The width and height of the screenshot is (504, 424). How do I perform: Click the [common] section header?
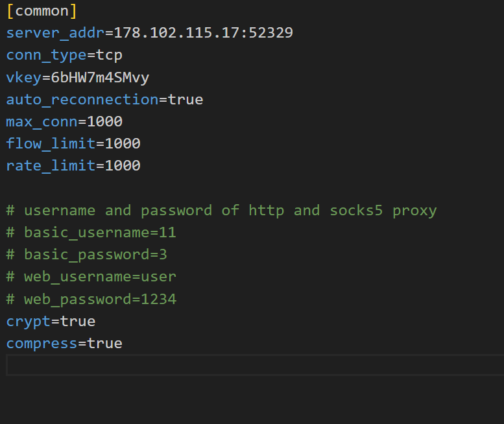click(x=42, y=11)
